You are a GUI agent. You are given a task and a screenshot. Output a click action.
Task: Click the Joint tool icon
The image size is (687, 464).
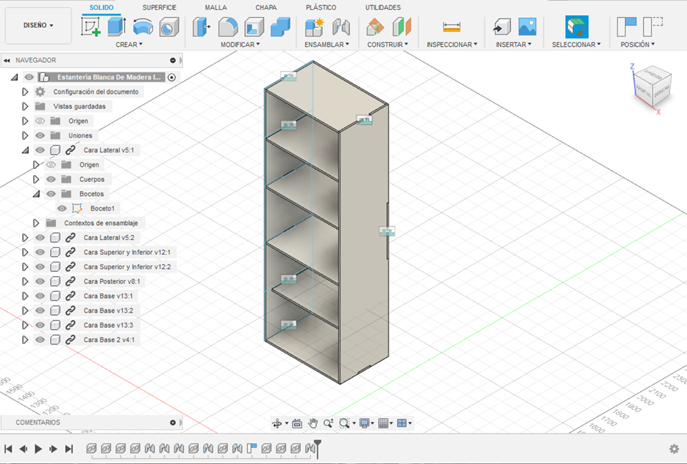coord(341,27)
